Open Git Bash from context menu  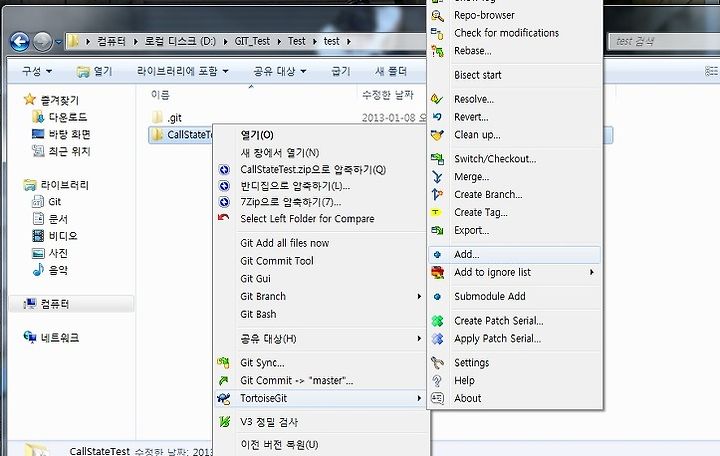click(x=258, y=315)
